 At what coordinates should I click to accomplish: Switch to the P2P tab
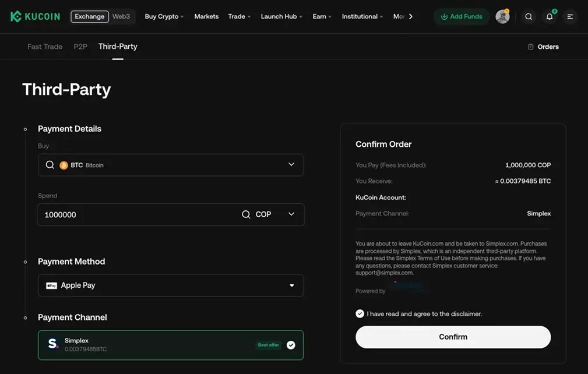80,47
